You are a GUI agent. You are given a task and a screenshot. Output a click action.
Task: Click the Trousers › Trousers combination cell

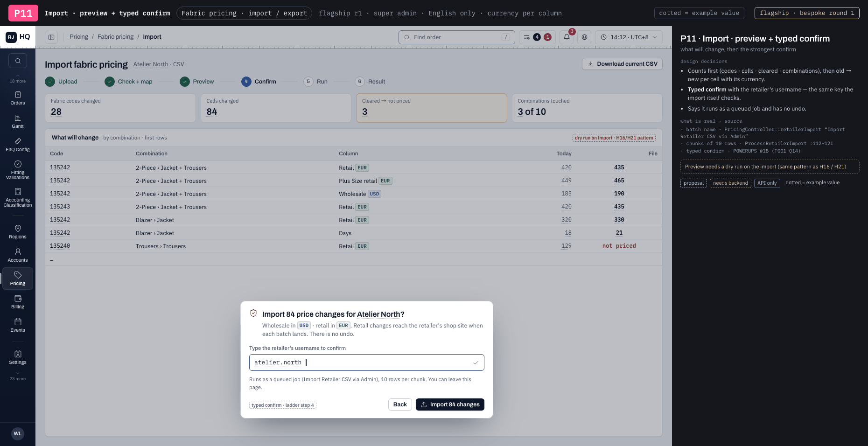pyautogui.click(x=161, y=246)
